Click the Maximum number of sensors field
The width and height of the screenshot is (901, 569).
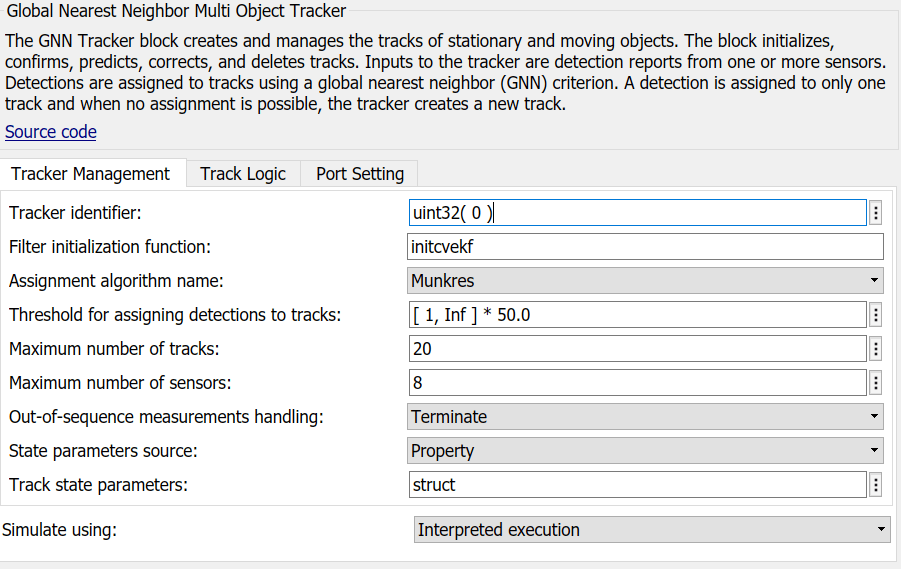coord(637,383)
